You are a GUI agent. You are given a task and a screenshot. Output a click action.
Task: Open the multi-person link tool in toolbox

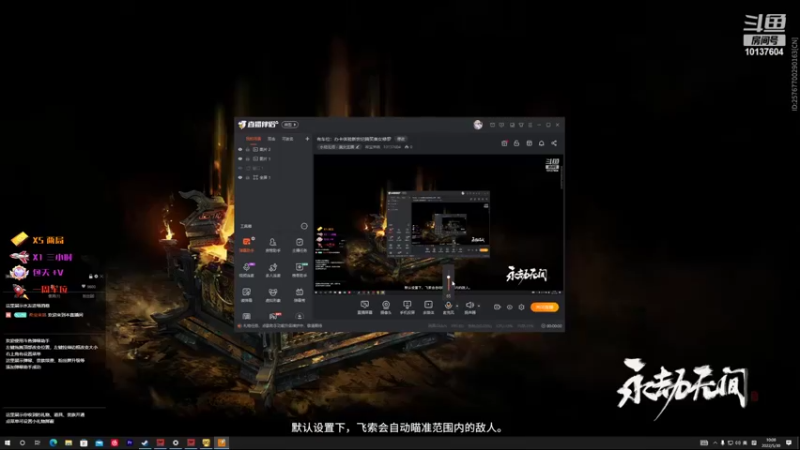pyautogui.click(x=273, y=269)
